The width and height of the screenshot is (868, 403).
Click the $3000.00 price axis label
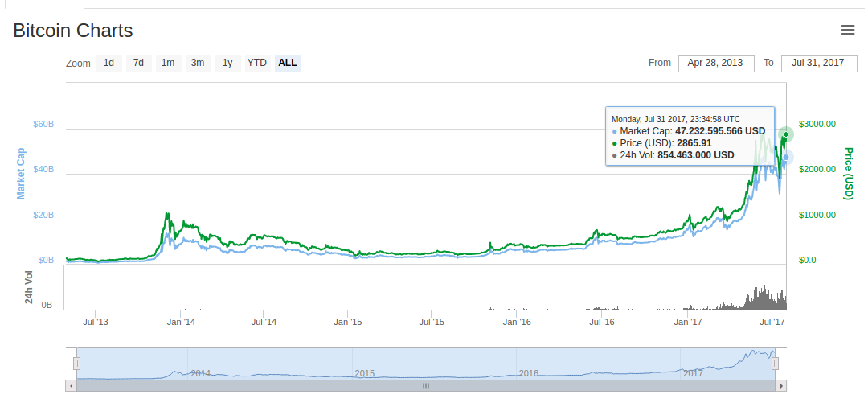817,124
